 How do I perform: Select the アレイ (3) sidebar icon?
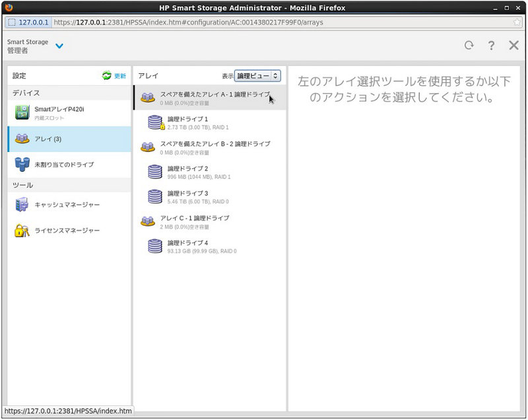pos(22,139)
